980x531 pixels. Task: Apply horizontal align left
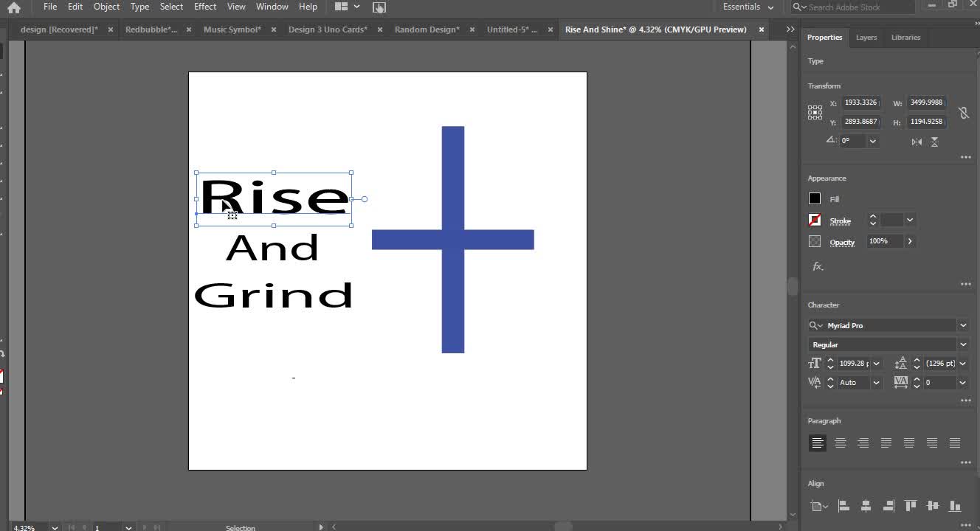[843, 506]
